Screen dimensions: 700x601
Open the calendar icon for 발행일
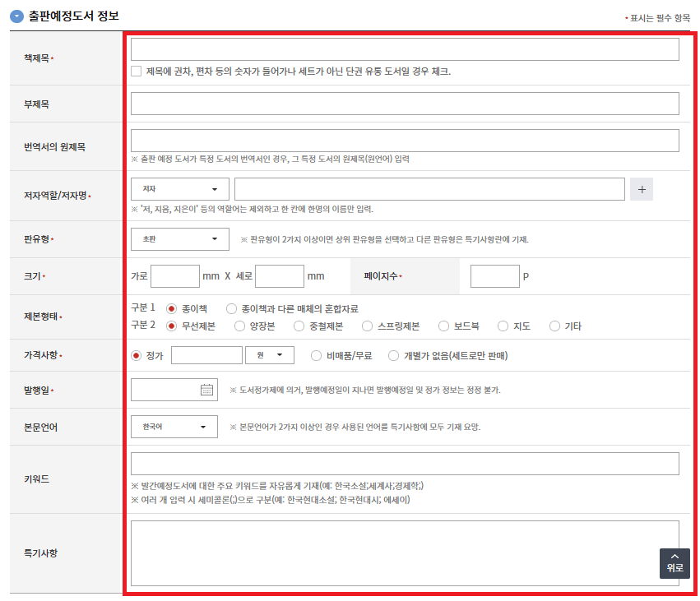(x=206, y=390)
